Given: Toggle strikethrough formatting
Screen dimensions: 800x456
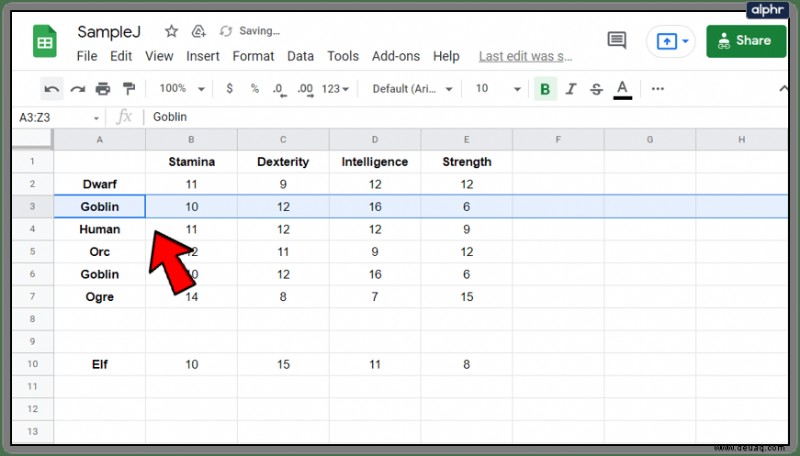Looking at the screenshot, I should (x=596, y=89).
